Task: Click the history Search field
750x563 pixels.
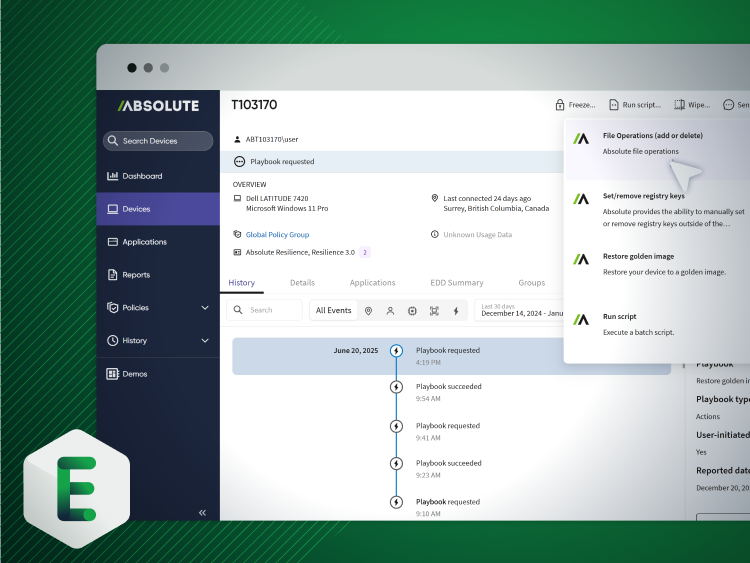Action: coord(265,310)
